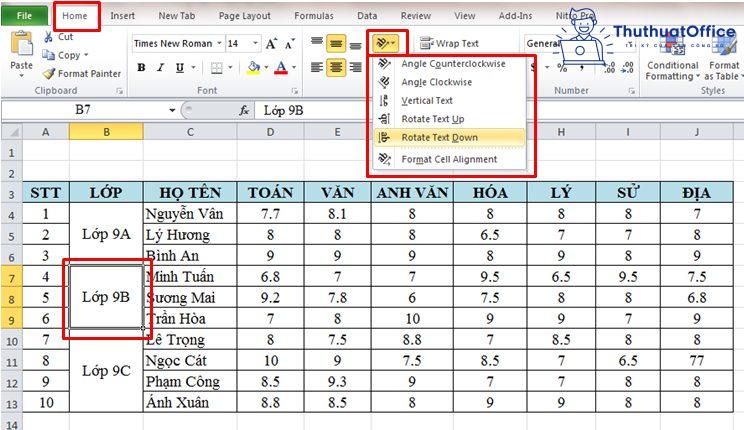Expand the font size dropdown

(256, 43)
